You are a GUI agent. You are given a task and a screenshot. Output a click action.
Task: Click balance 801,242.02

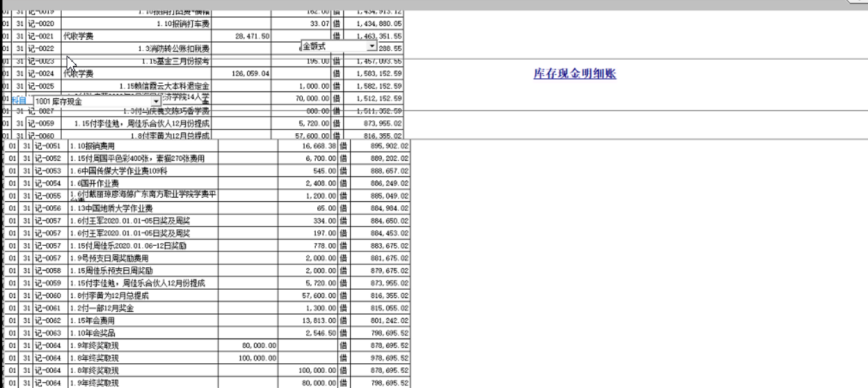tap(389, 320)
